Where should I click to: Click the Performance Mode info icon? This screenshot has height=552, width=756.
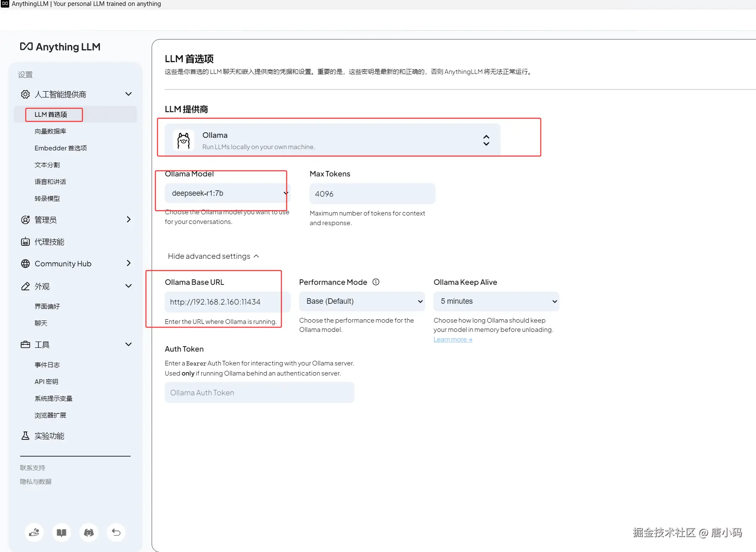pos(376,282)
